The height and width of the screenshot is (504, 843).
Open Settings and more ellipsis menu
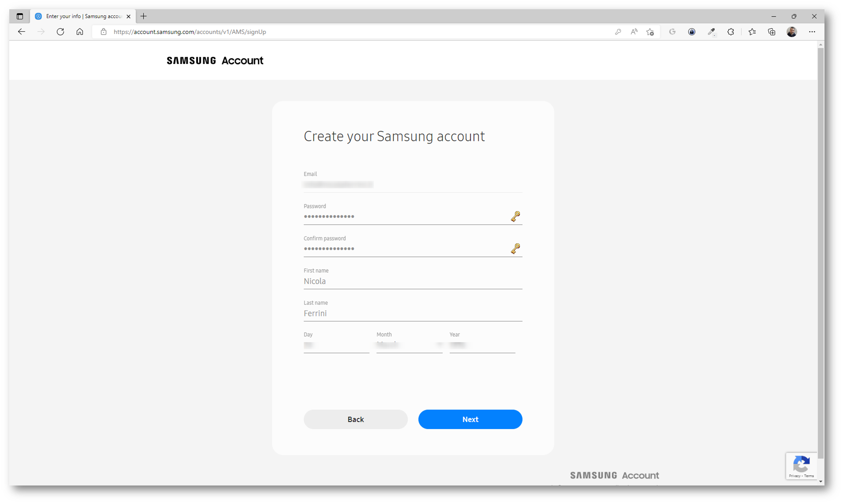(812, 32)
